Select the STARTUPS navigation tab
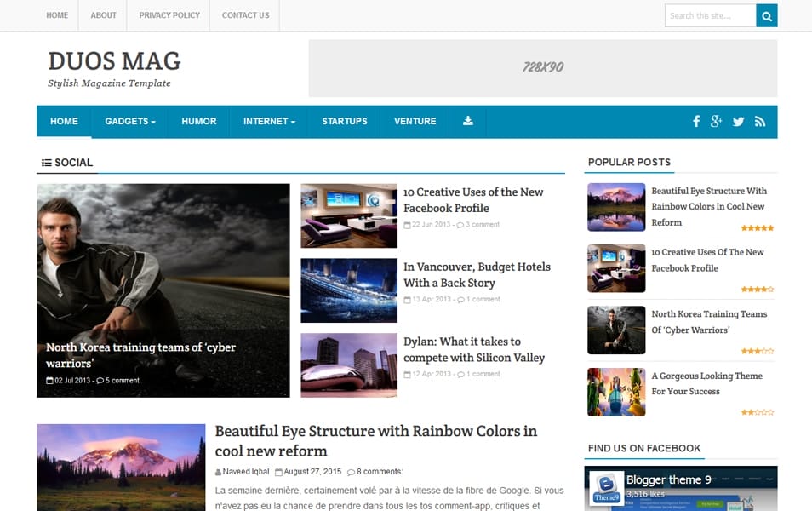The height and width of the screenshot is (511, 812). [345, 121]
